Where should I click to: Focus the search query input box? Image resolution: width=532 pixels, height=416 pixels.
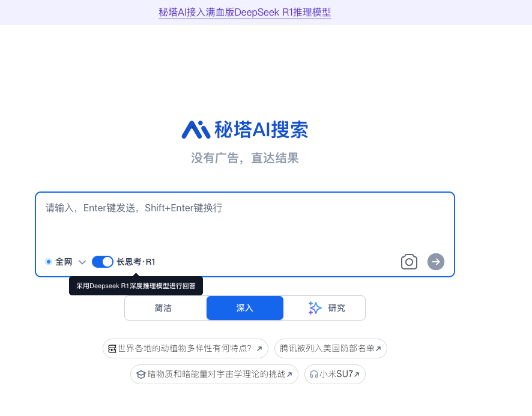coord(244,225)
